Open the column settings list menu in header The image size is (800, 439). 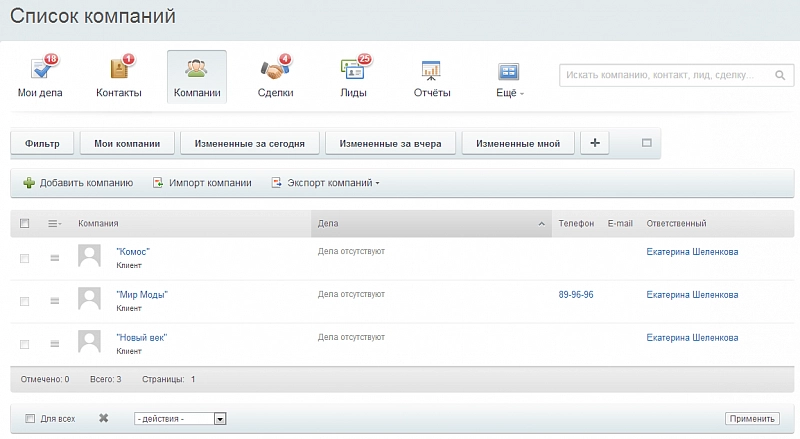coord(54,224)
